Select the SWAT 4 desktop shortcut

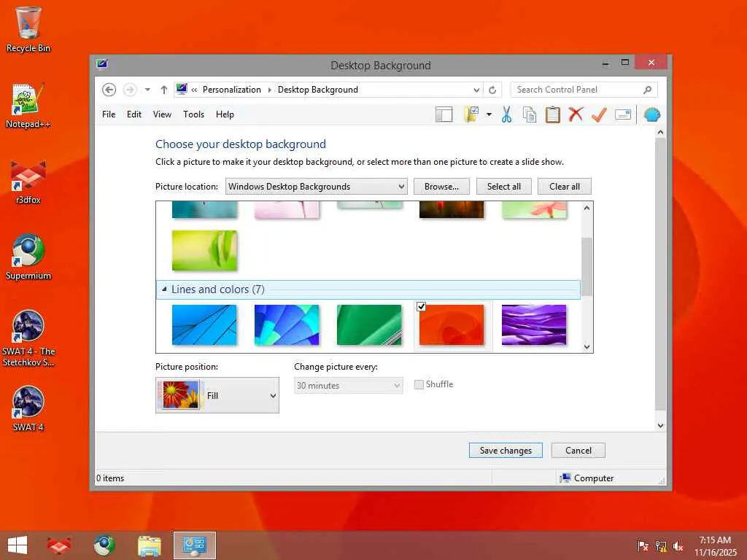(x=28, y=408)
